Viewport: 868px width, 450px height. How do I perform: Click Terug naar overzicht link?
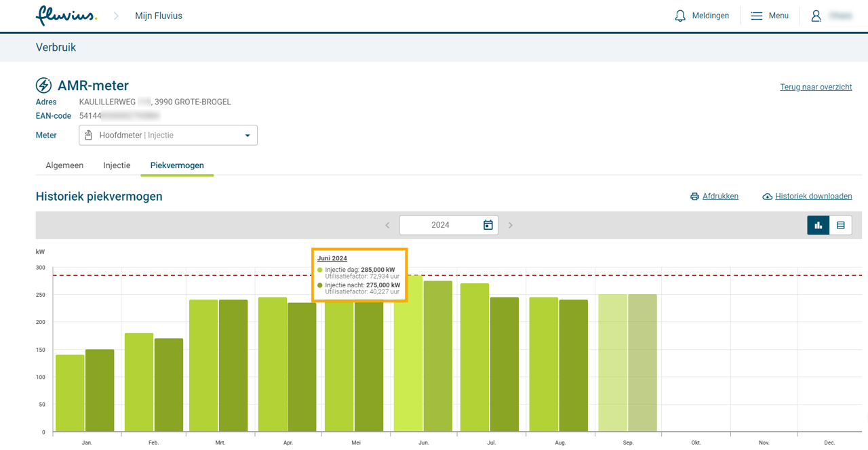tap(816, 87)
